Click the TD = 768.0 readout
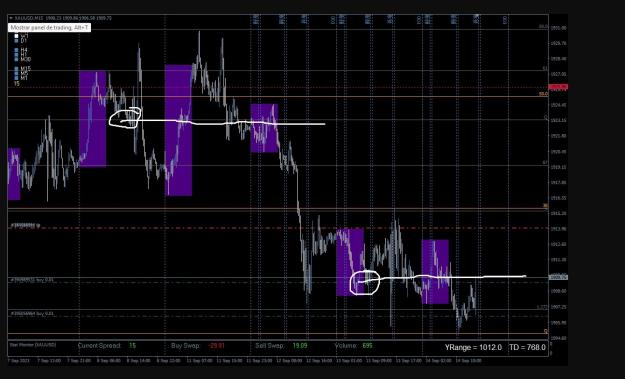Screen dimensions: 625x379 click(527, 347)
